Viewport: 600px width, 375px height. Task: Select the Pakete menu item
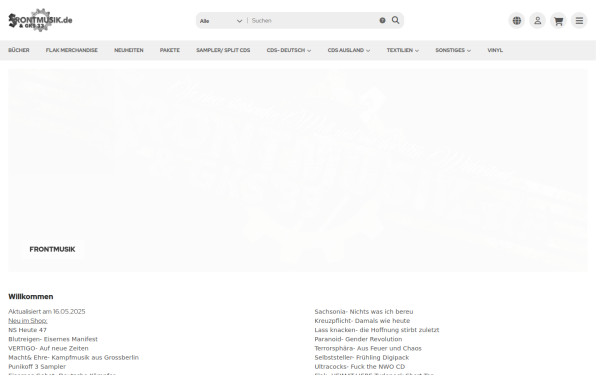click(x=170, y=50)
